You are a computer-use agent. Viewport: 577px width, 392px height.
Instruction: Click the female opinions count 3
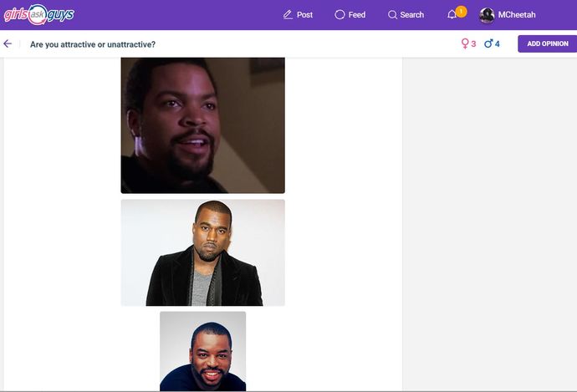(x=473, y=43)
